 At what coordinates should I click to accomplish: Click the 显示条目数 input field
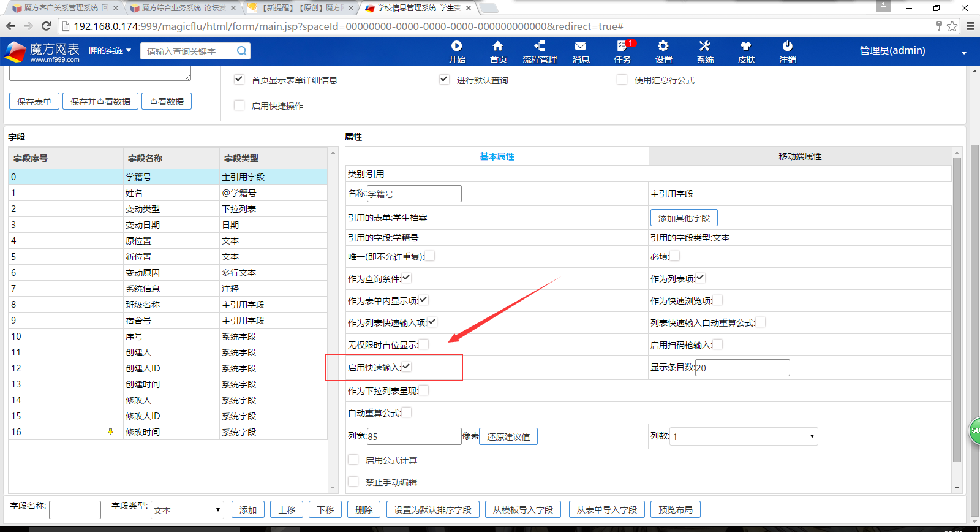742,368
